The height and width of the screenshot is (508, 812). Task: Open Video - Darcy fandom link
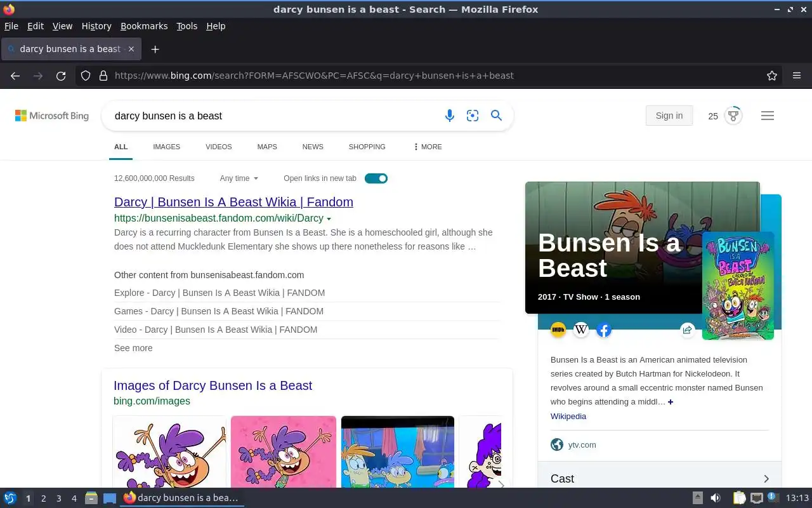216,330
